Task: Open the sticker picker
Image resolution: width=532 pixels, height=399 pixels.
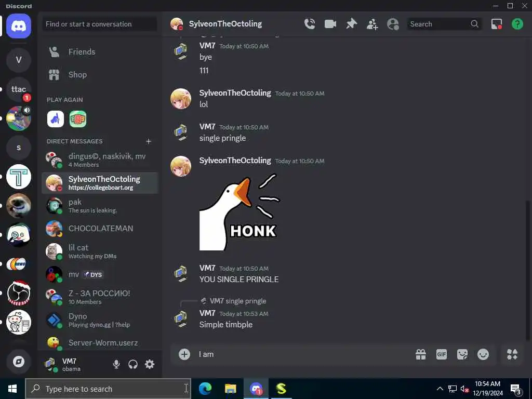Action: [462, 354]
